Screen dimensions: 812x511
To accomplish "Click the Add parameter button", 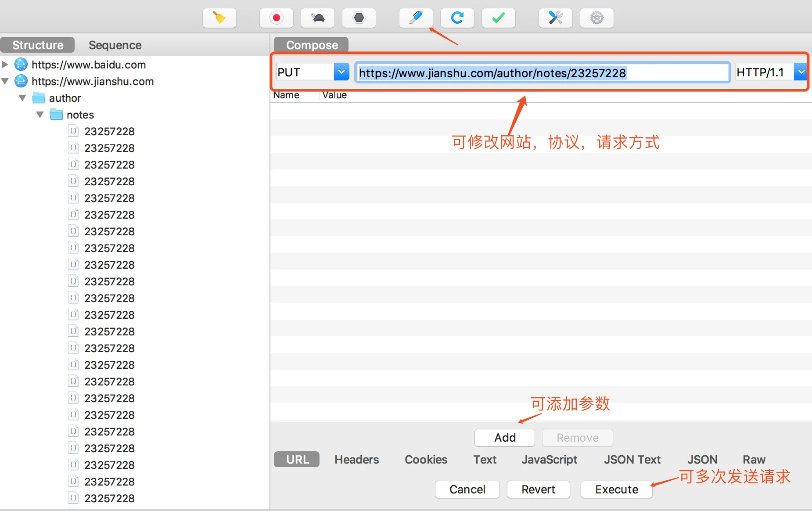I will click(x=505, y=438).
